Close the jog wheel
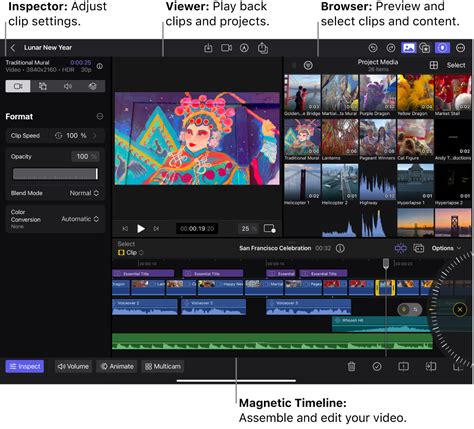The height and width of the screenshot is (429, 474). [x=460, y=310]
